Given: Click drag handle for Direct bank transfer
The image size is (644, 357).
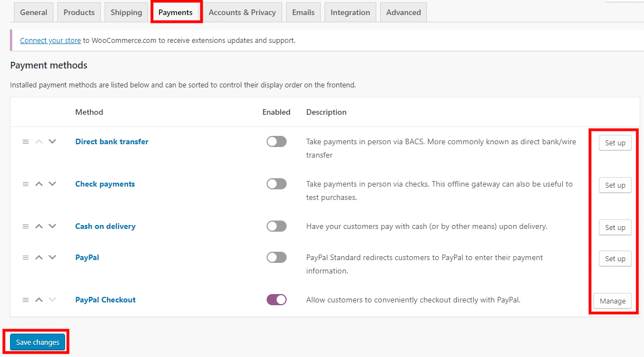Looking at the screenshot, I should click(26, 142).
